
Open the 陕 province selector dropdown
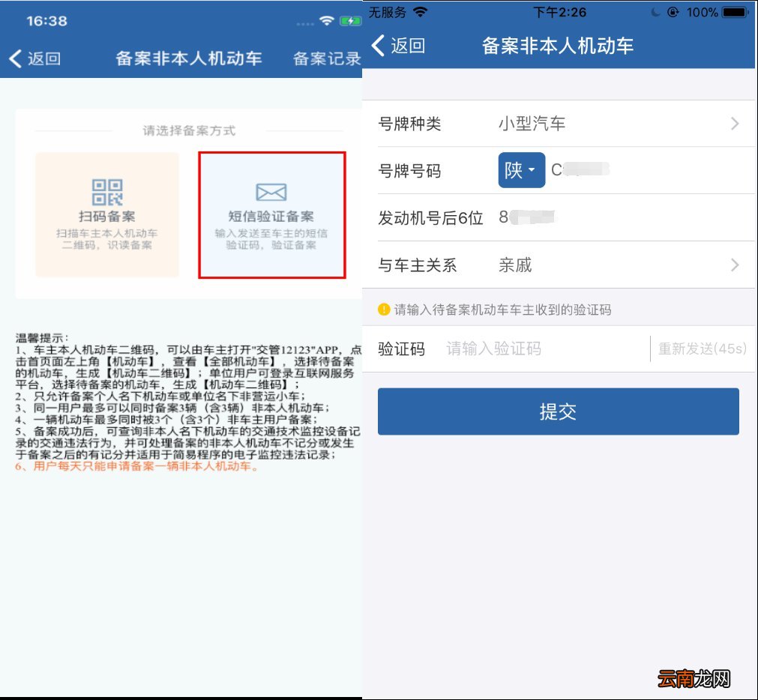point(521,170)
